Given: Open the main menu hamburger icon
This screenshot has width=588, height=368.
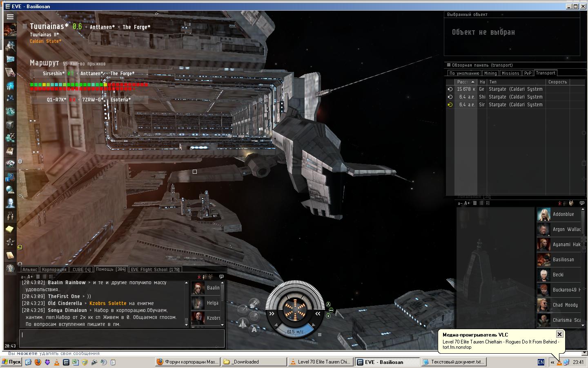Looking at the screenshot, I should pyautogui.click(x=10, y=17).
